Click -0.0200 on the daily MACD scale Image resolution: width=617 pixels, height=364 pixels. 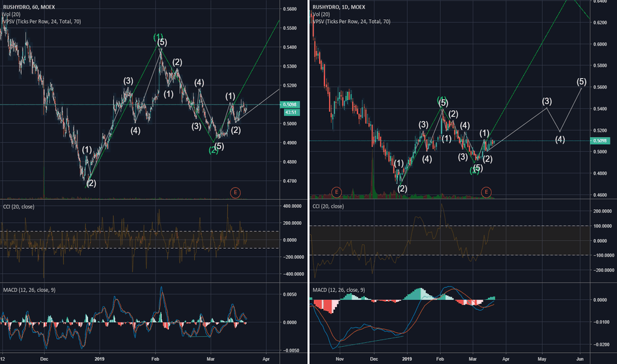601,345
